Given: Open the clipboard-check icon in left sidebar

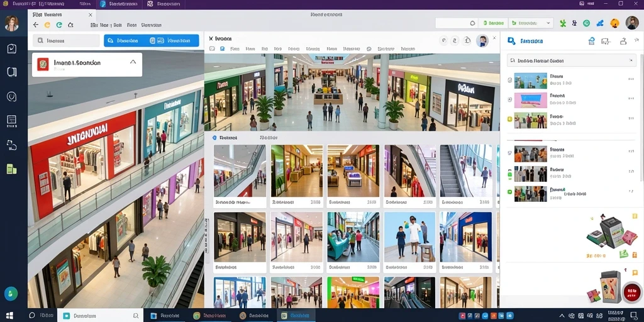Looking at the screenshot, I should (12, 49).
